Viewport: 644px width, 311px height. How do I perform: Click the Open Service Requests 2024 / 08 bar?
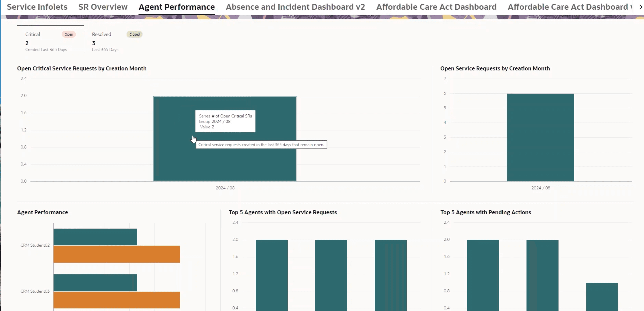point(540,138)
